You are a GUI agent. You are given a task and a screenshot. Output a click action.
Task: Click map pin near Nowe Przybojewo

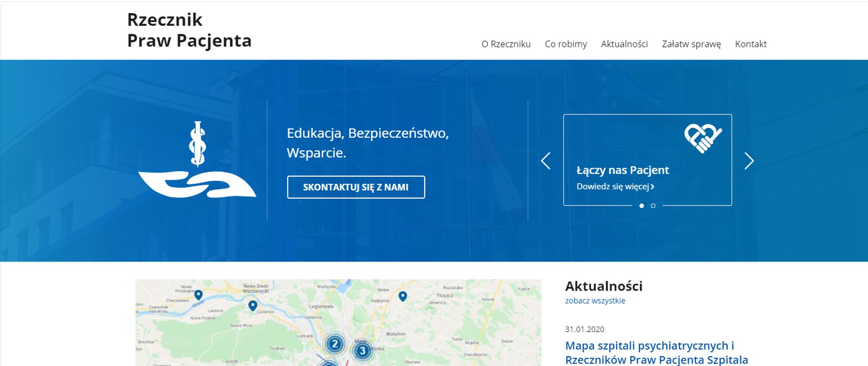tap(198, 295)
